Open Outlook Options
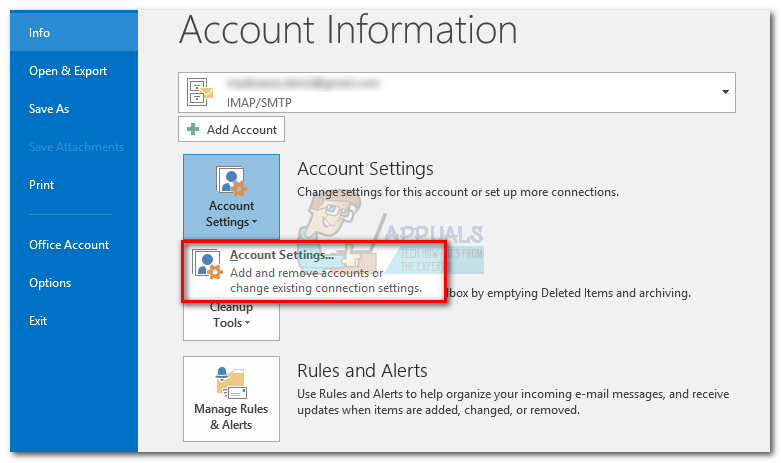The height and width of the screenshot is (463, 781). pyautogui.click(x=50, y=283)
